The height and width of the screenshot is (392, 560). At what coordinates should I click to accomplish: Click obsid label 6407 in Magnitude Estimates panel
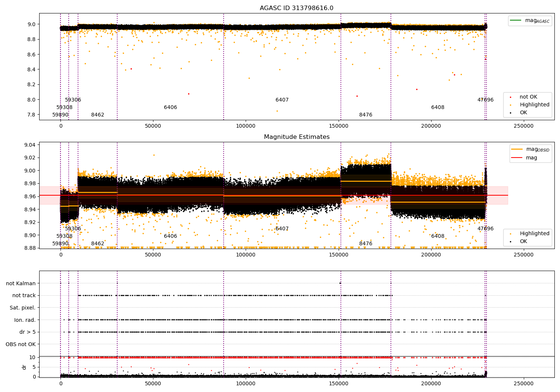(x=282, y=229)
